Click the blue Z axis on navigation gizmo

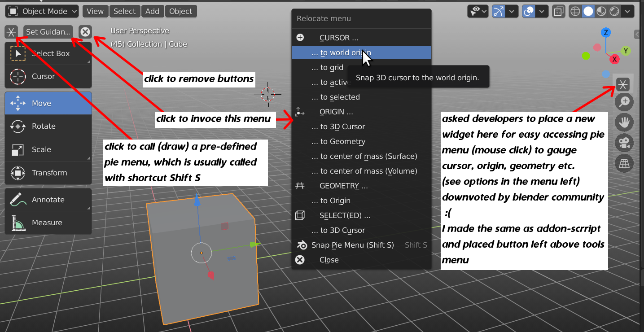[606, 32]
